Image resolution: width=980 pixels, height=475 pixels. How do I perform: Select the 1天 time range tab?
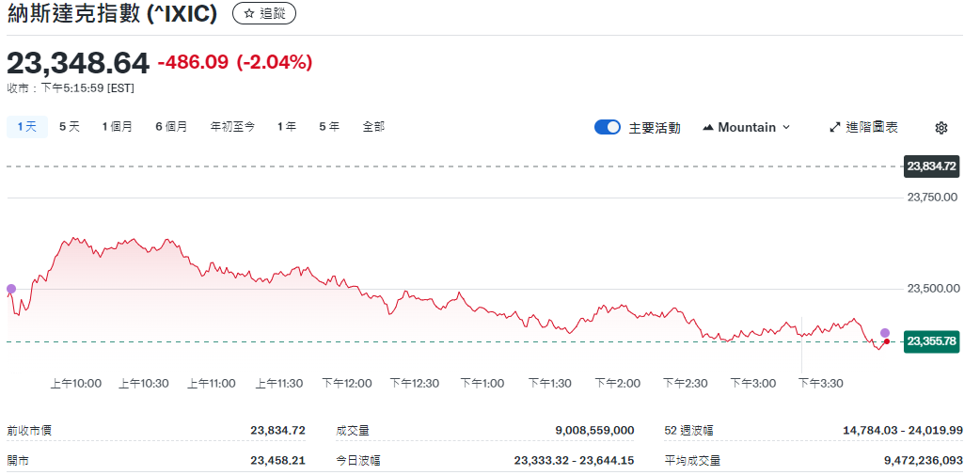click(x=26, y=126)
